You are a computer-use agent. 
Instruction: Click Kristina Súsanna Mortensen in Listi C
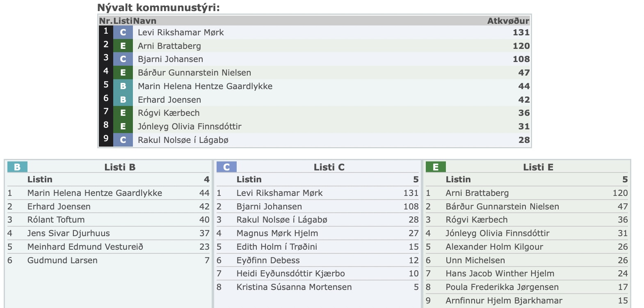tap(294, 287)
